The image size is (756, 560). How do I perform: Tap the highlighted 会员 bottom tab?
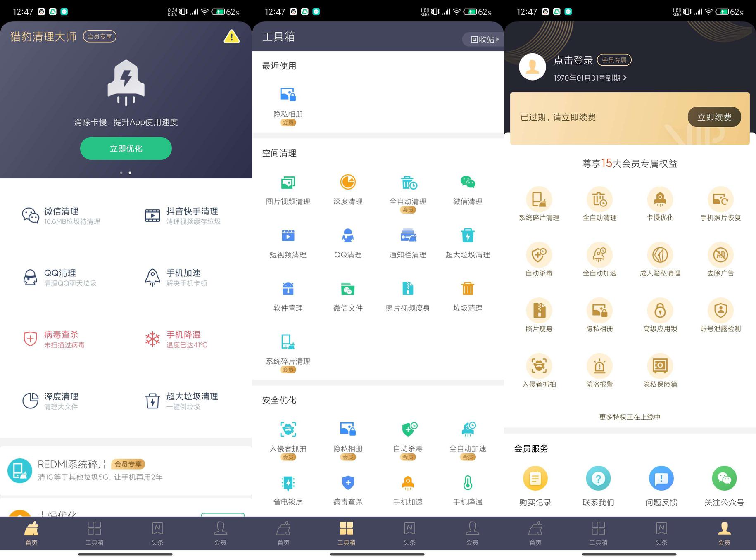click(724, 533)
